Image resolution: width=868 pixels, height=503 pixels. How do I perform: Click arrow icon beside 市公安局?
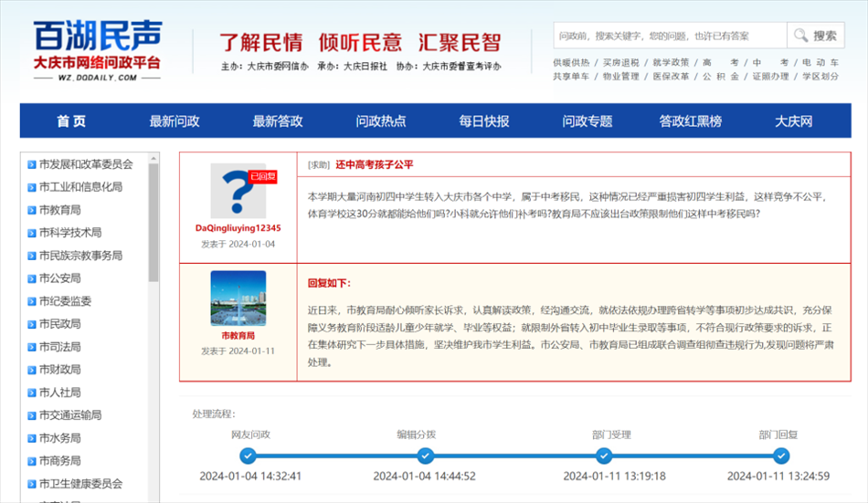31,278
